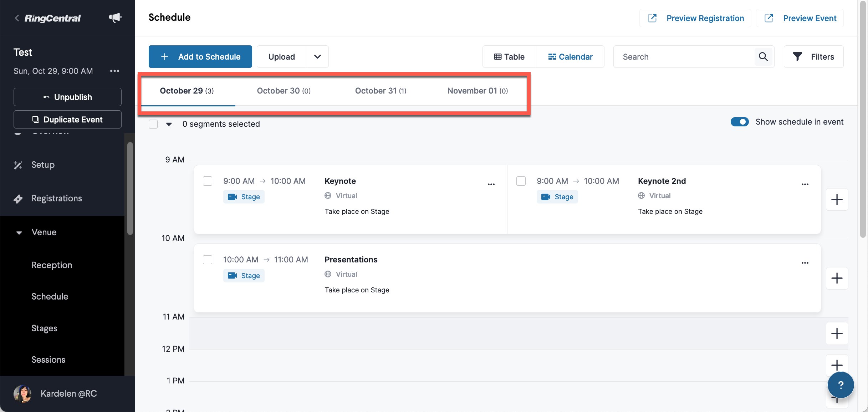Screen dimensions: 868x412
Task: Switch to November 01 tab
Action: 478,91
